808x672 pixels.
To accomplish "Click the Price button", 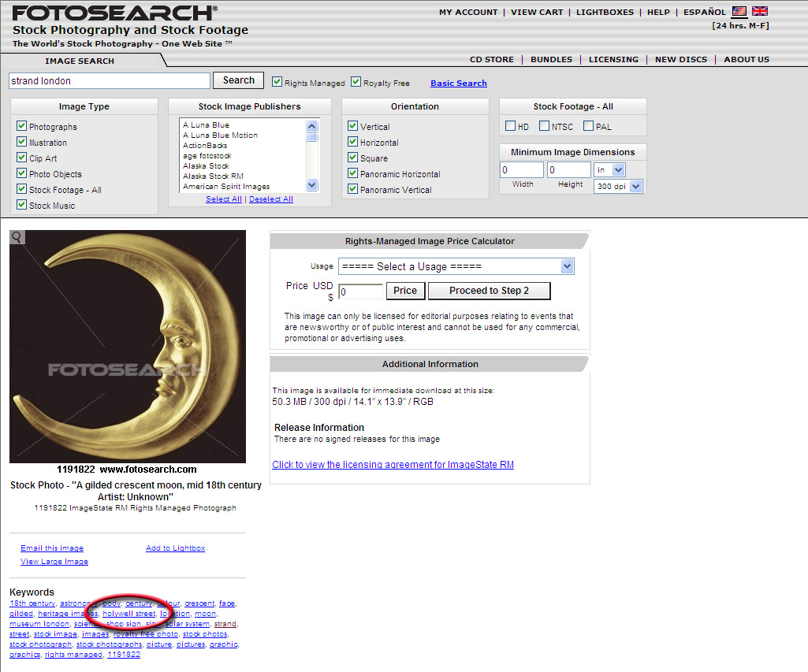I will click(405, 291).
